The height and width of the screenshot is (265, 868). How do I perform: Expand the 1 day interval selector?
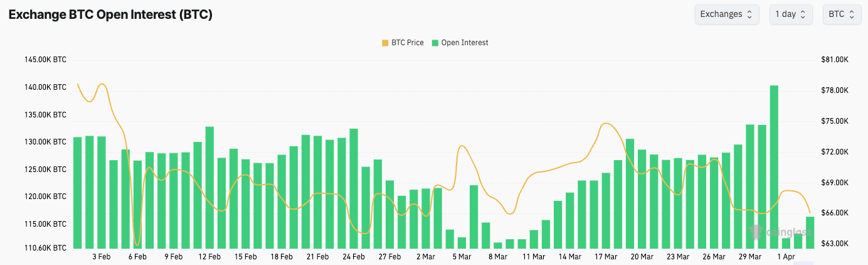pyautogui.click(x=791, y=14)
